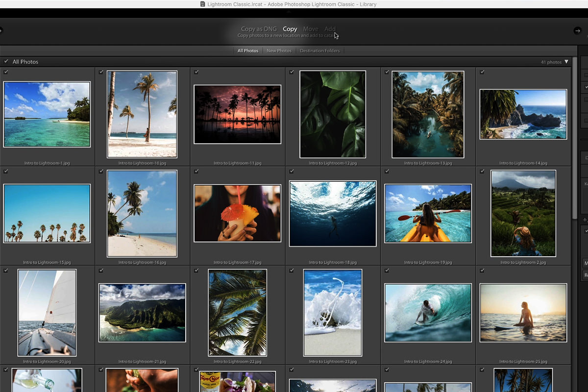Select the surfer wave thumbnail Lightroom-24.jpg
This screenshot has width=588, height=392.
pyautogui.click(x=428, y=313)
